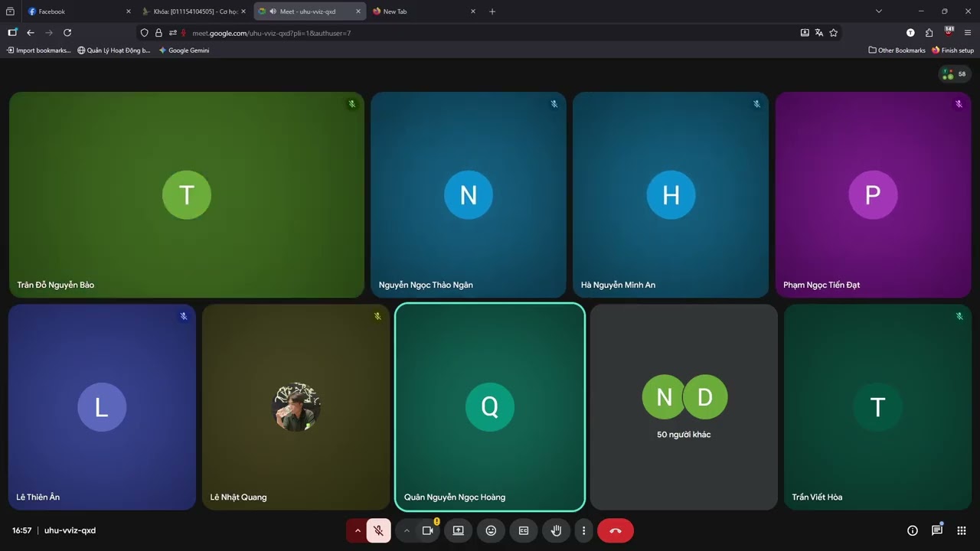Open Quản Lý Hoạt Động bookmark

coord(114,51)
